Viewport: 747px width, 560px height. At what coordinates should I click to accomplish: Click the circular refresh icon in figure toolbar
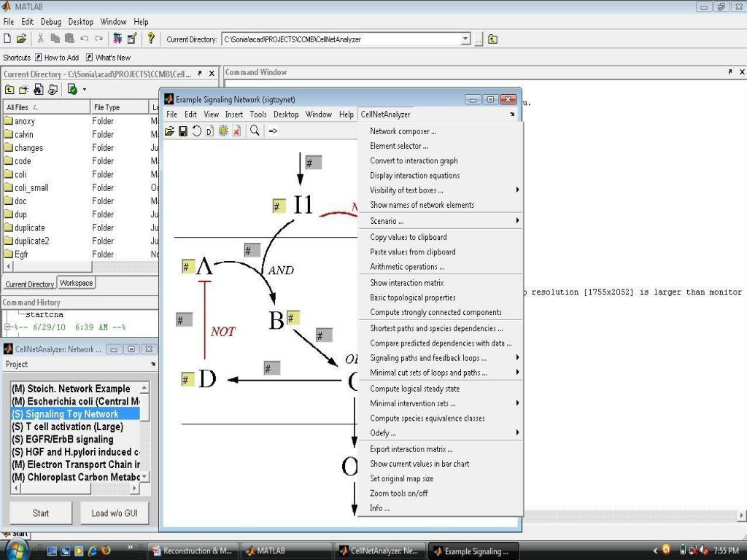tap(196, 131)
